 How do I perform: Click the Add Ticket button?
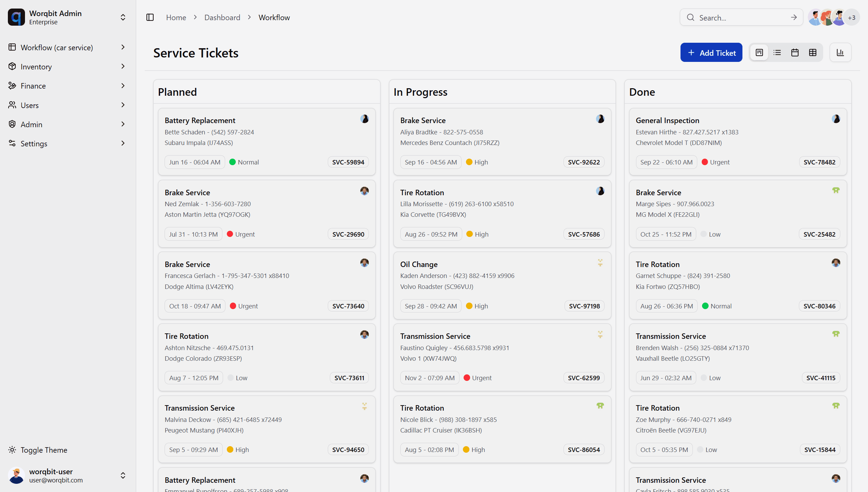tap(711, 53)
